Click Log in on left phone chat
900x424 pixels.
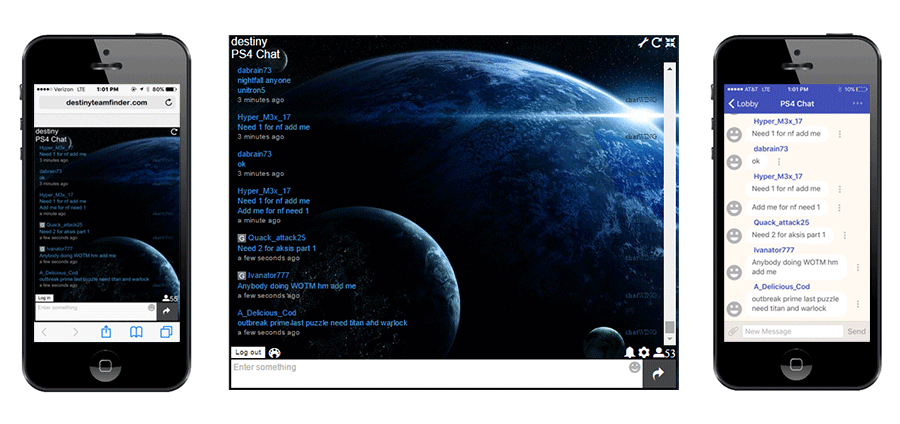pos(44,298)
